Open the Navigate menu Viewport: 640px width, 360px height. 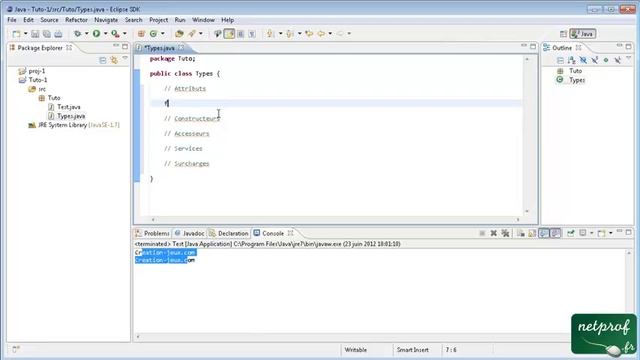(106, 20)
